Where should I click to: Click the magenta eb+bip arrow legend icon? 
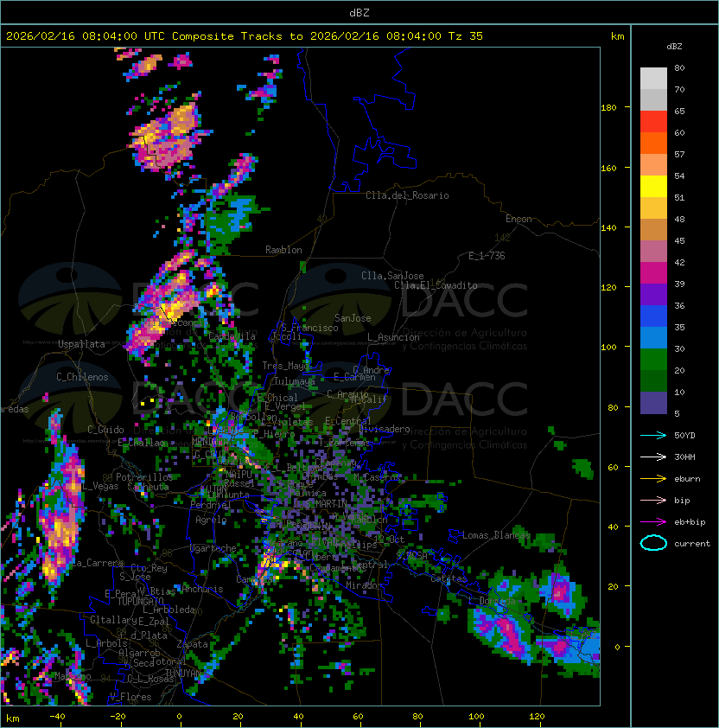tap(653, 522)
